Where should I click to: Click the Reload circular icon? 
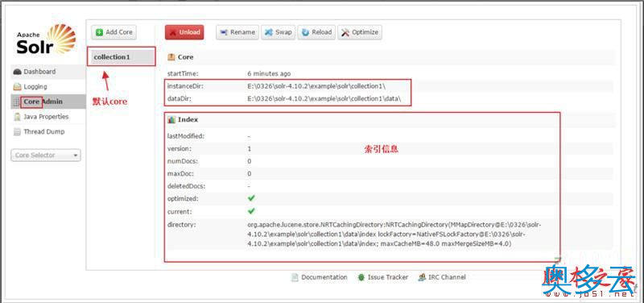click(305, 32)
